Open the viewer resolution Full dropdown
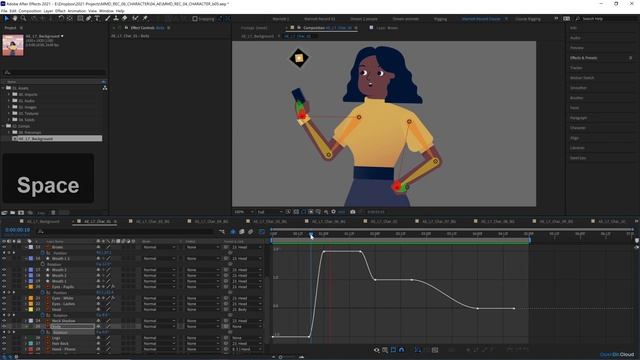 coord(269,212)
